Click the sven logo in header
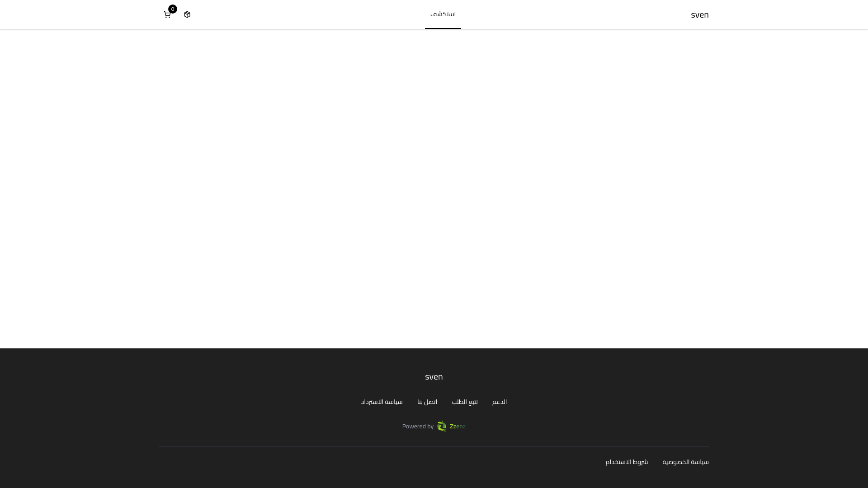Screen dimensions: 868x488 [699, 15]
